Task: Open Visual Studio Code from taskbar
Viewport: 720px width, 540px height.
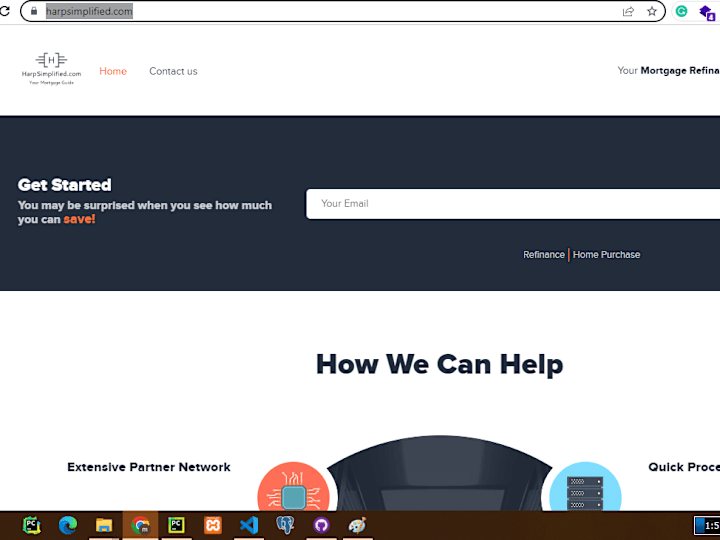Action: [249, 525]
